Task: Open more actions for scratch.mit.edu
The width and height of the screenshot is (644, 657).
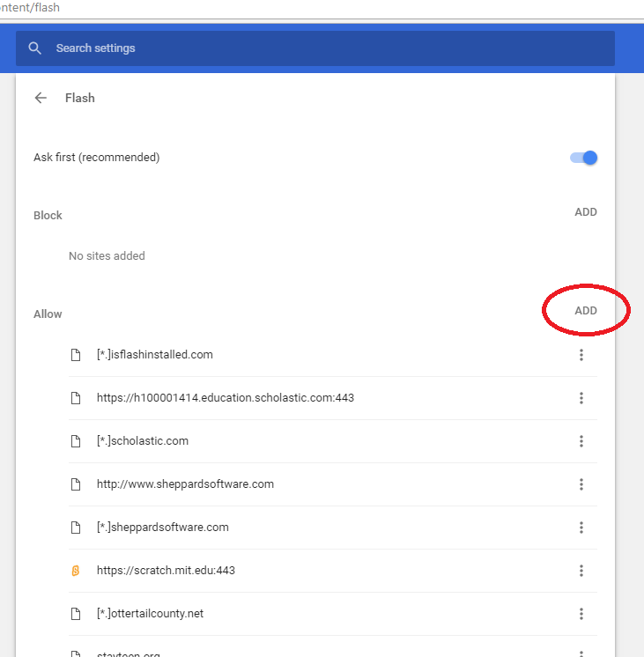Action: coord(581,571)
